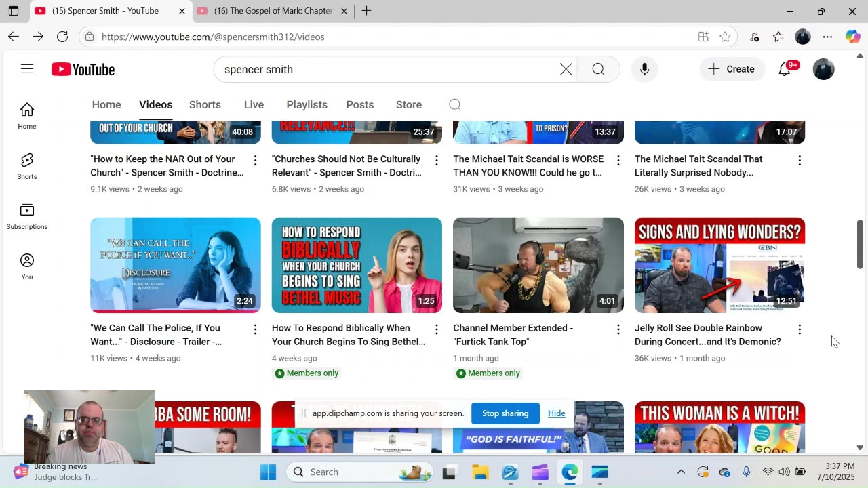The image size is (868, 488).
Task: Open Subscriptions in the left sidebar
Action: pos(27,216)
